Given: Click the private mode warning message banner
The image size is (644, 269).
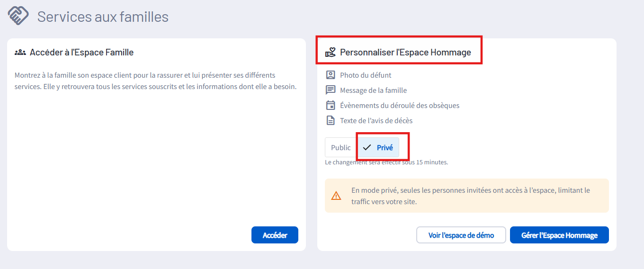Looking at the screenshot, I should point(467,196).
